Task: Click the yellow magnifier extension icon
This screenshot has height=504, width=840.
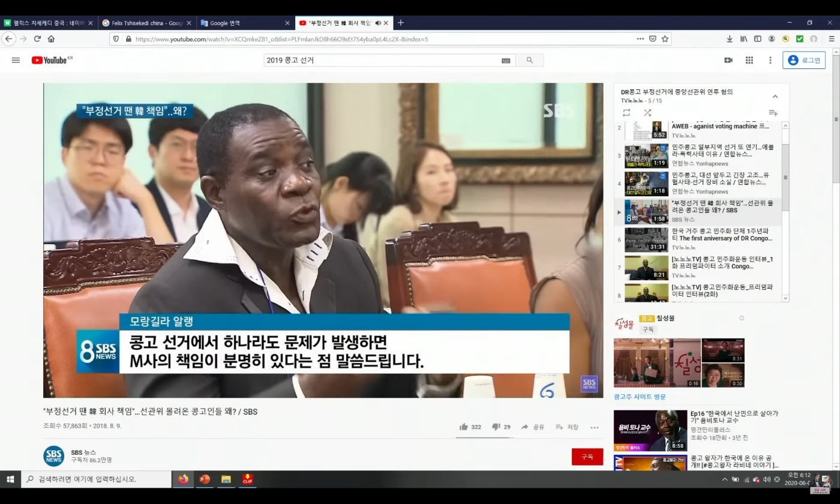Action: point(785,39)
